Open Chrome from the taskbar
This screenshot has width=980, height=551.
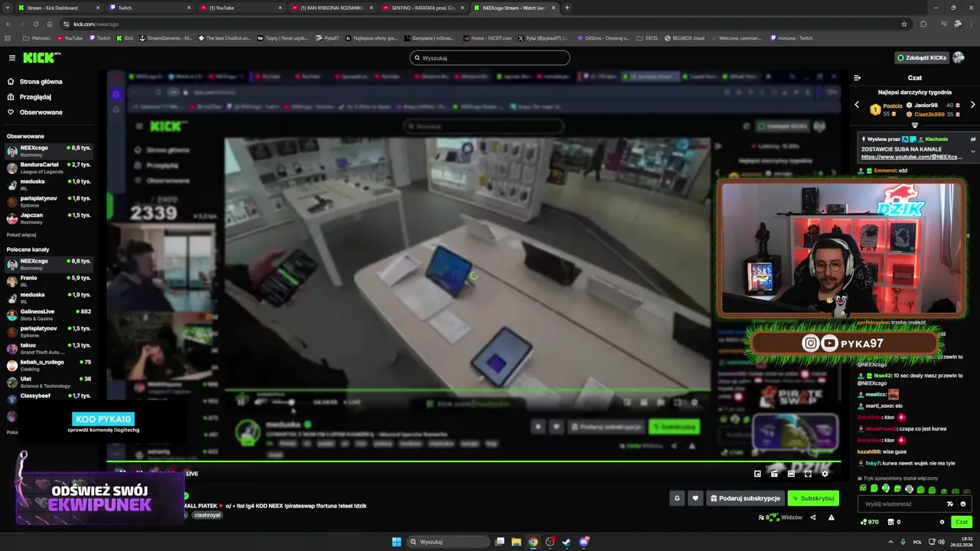point(533,542)
